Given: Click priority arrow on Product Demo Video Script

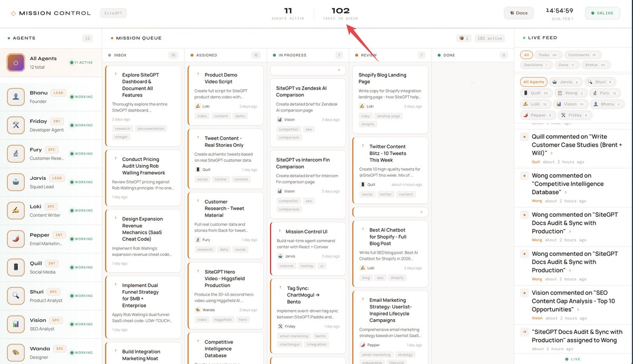Looking at the screenshot, I should [x=198, y=74].
